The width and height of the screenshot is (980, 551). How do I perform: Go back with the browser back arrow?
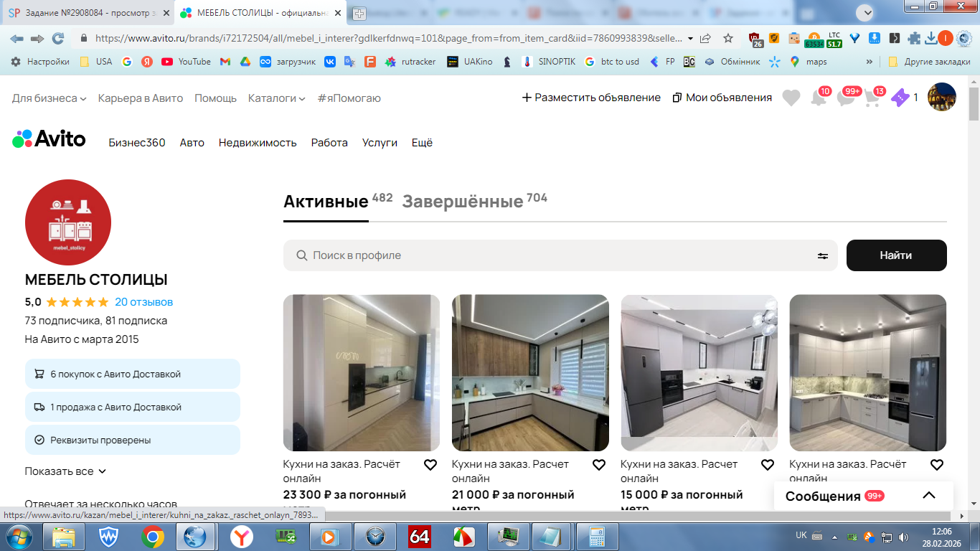click(17, 38)
